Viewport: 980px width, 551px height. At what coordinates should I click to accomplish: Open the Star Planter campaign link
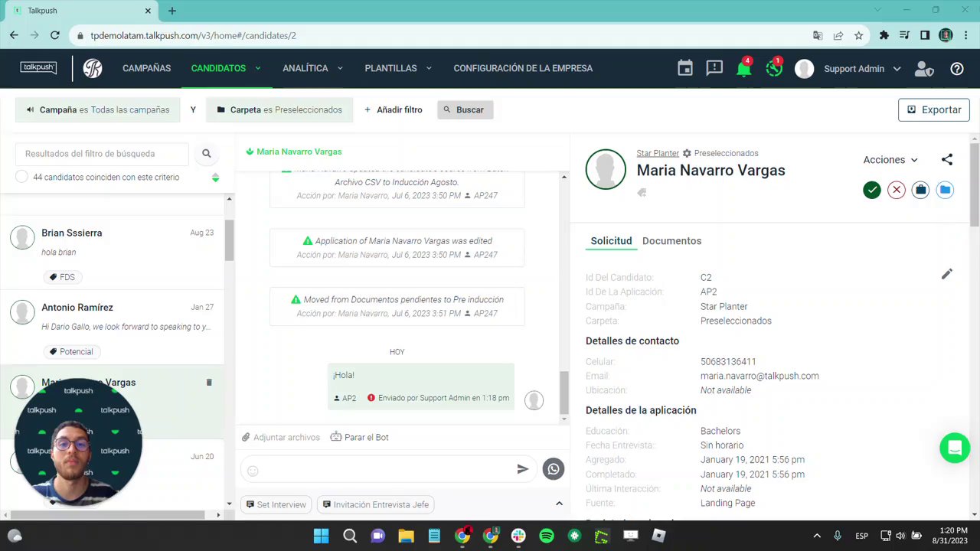[658, 153]
